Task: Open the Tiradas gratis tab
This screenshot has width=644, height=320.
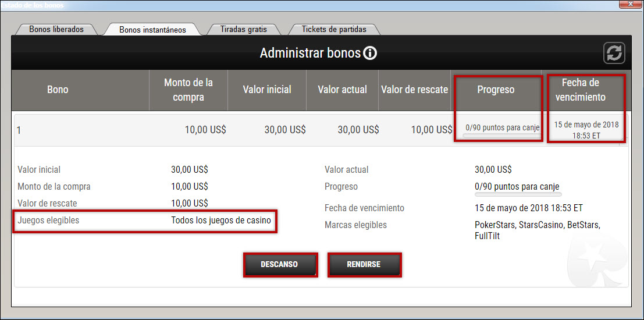Action: click(244, 30)
